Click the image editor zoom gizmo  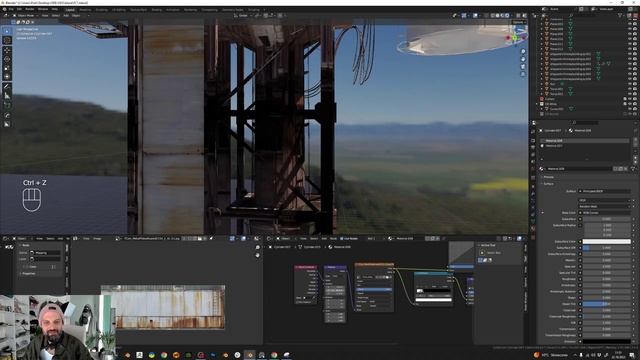coord(258,248)
